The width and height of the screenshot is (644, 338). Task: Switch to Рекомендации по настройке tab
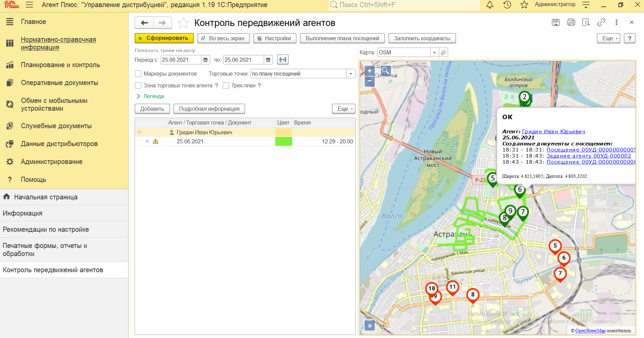pyautogui.click(x=64, y=229)
